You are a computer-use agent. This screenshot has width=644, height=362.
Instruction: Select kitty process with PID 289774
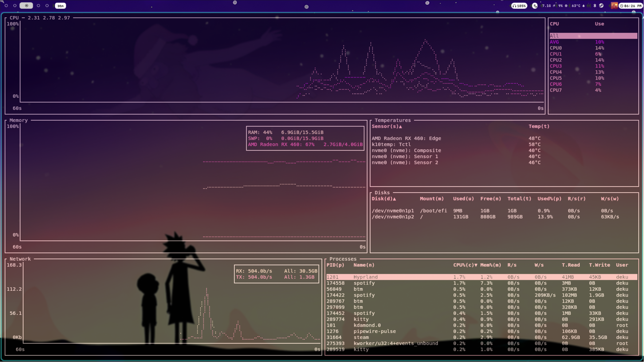click(482, 319)
